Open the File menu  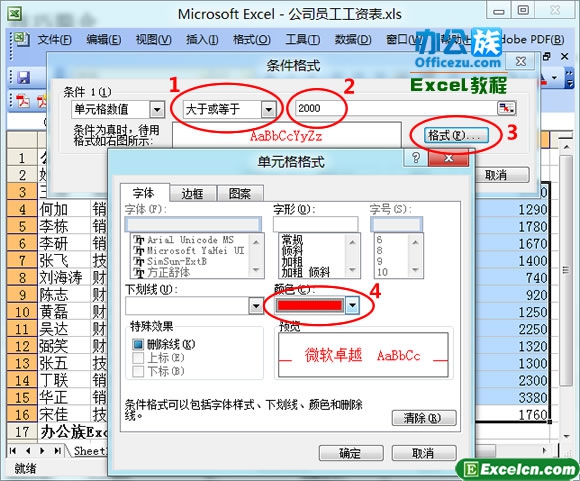(54, 40)
